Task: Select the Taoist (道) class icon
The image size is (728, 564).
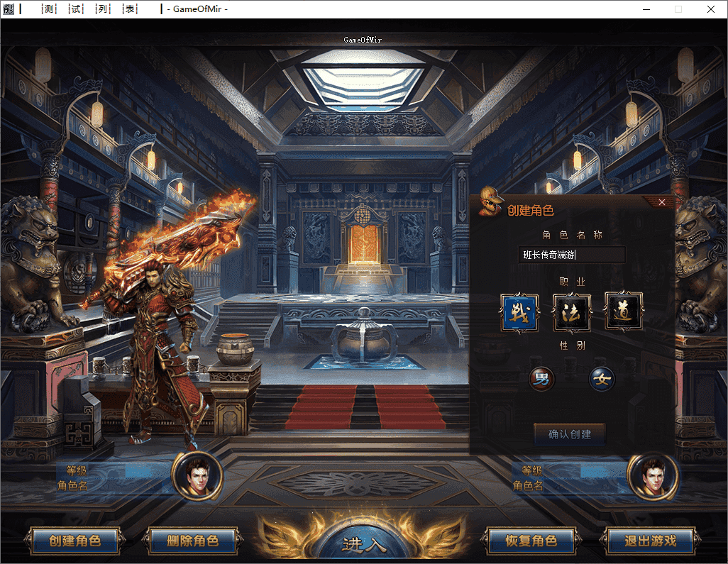Action: point(624,311)
